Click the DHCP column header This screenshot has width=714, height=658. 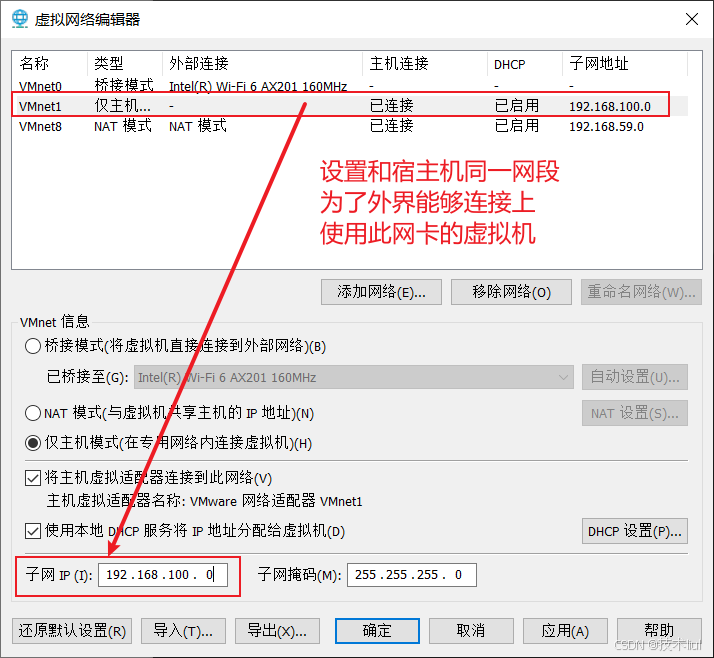(x=525, y=64)
